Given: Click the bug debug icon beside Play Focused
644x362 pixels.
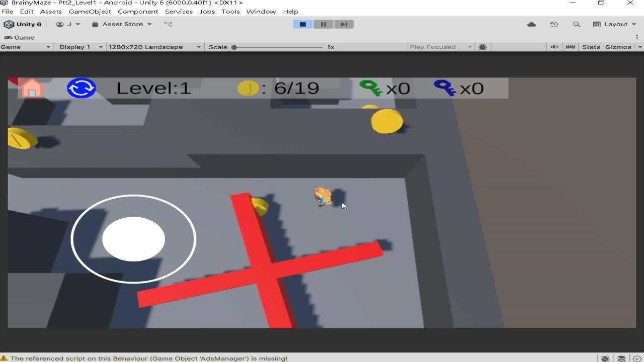Looking at the screenshot, I should click(482, 47).
